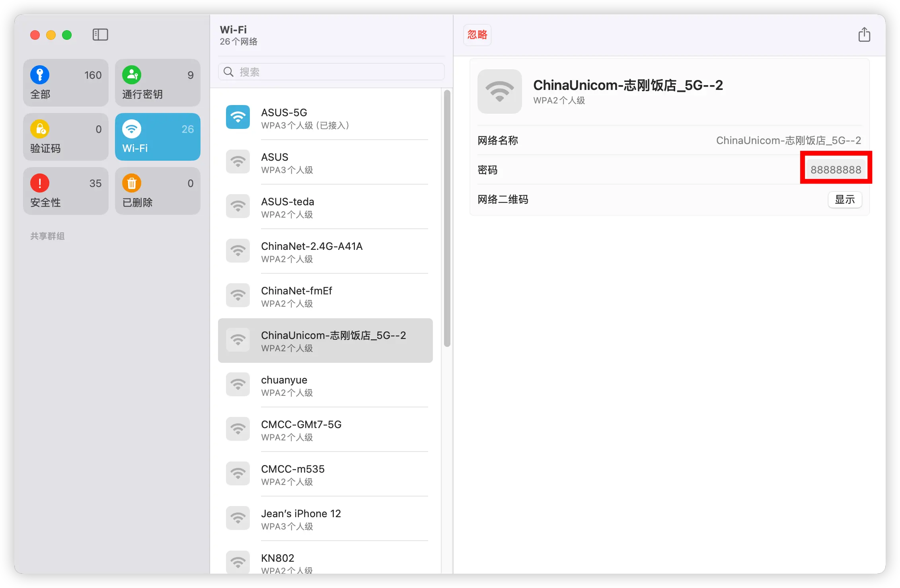Click the Wi-Fi icon beside CMCC-m535

(238, 473)
